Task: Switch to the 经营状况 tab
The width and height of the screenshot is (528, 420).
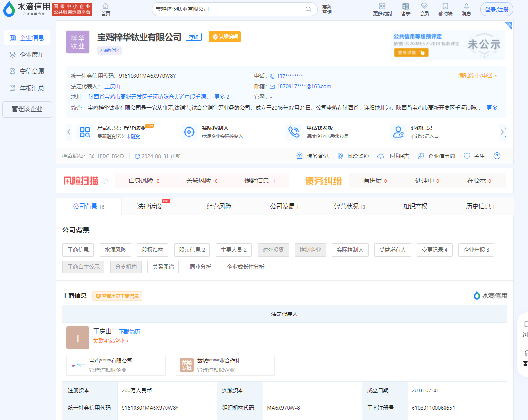Action: [350, 206]
